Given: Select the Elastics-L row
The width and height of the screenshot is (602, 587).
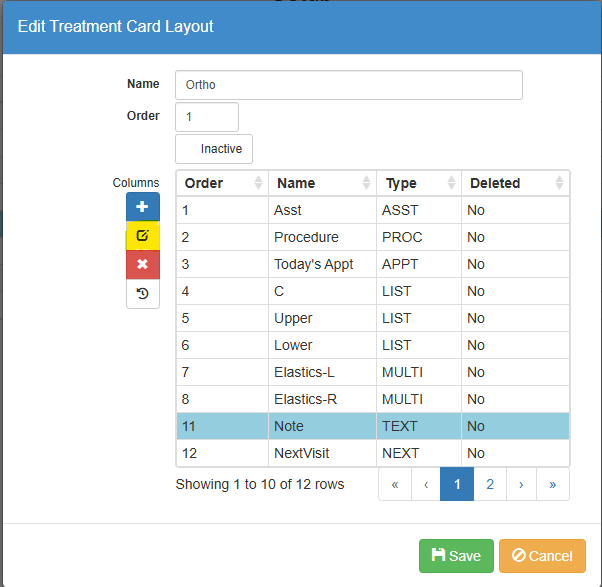Looking at the screenshot, I should click(x=373, y=372).
